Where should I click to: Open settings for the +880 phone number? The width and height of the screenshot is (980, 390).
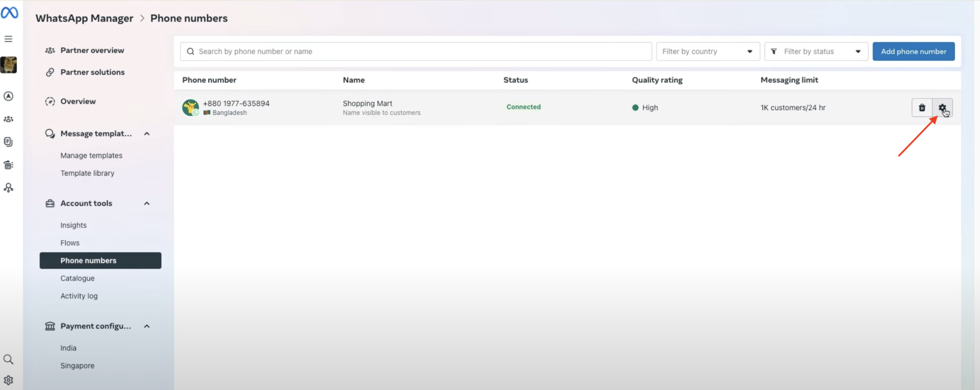943,108
